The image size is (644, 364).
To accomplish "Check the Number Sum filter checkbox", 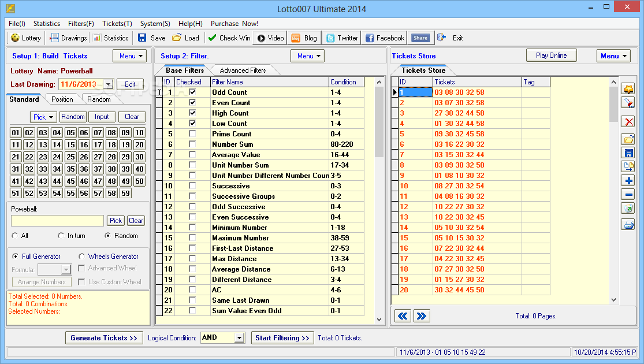I will pyautogui.click(x=192, y=144).
